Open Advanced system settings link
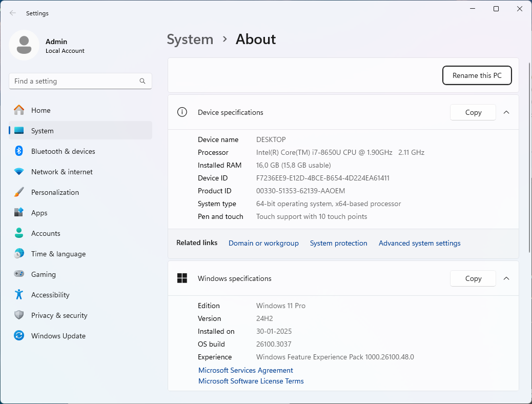The width and height of the screenshot is (532, 404). [419, 243]
